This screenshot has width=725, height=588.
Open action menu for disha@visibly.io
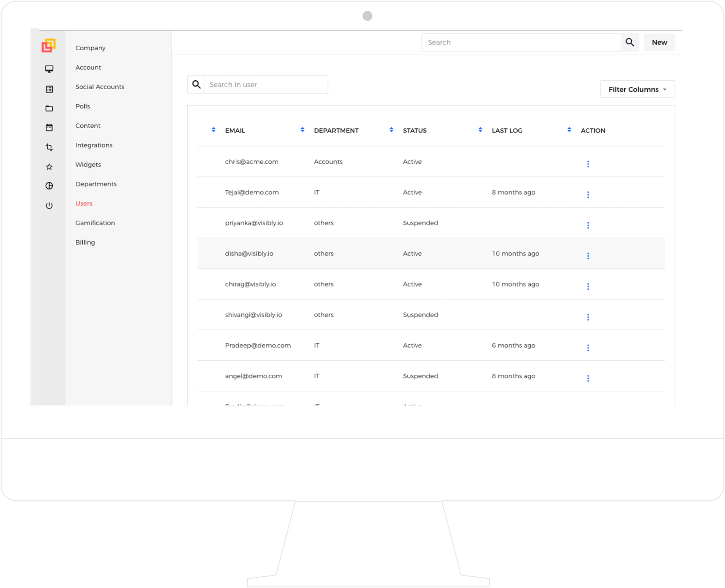click(x=588, y=256)
